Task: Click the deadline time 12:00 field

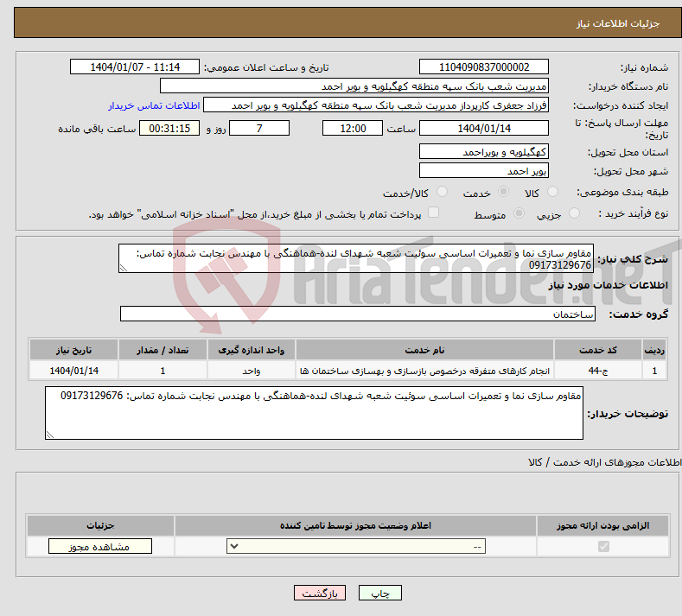Action: point(353,128)
